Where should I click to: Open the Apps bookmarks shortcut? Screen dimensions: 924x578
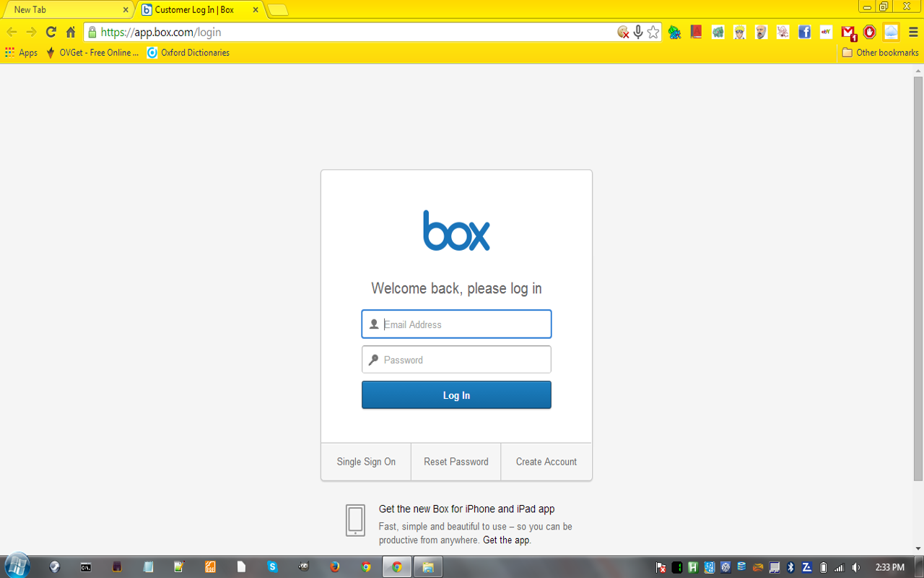22,53
